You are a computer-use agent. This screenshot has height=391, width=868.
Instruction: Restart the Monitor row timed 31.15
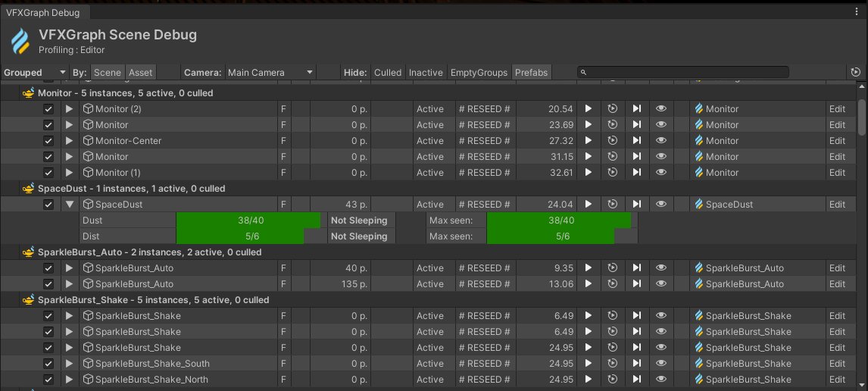coord(612,157)
